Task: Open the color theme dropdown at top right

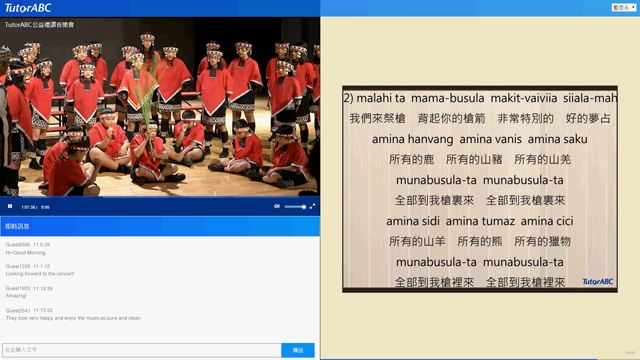Action: 624,7
